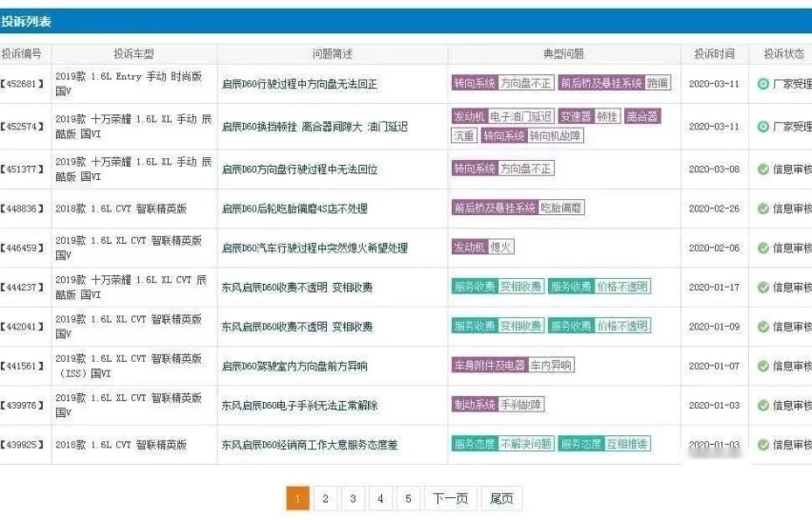The image size is (812, 520).
Task: Click complaint number 【451377】
Action: point(22,170)
